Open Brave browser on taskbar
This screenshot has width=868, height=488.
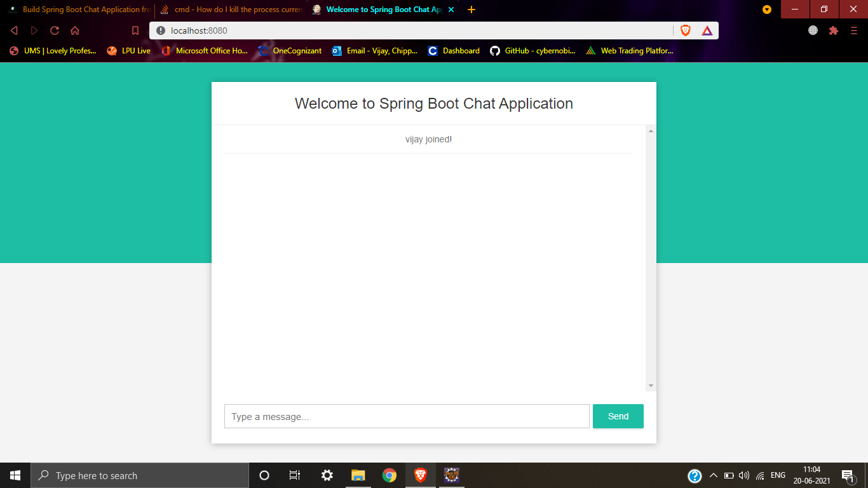point(420,475)
